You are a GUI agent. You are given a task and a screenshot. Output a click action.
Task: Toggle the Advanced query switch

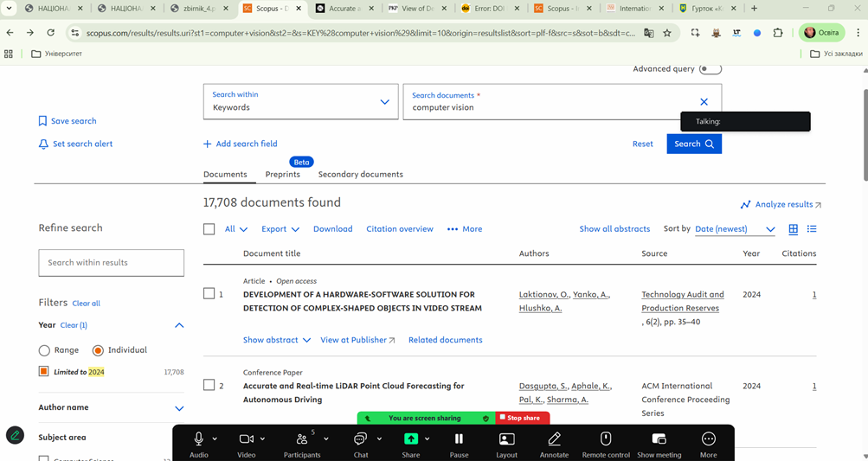tap(710, 69)
